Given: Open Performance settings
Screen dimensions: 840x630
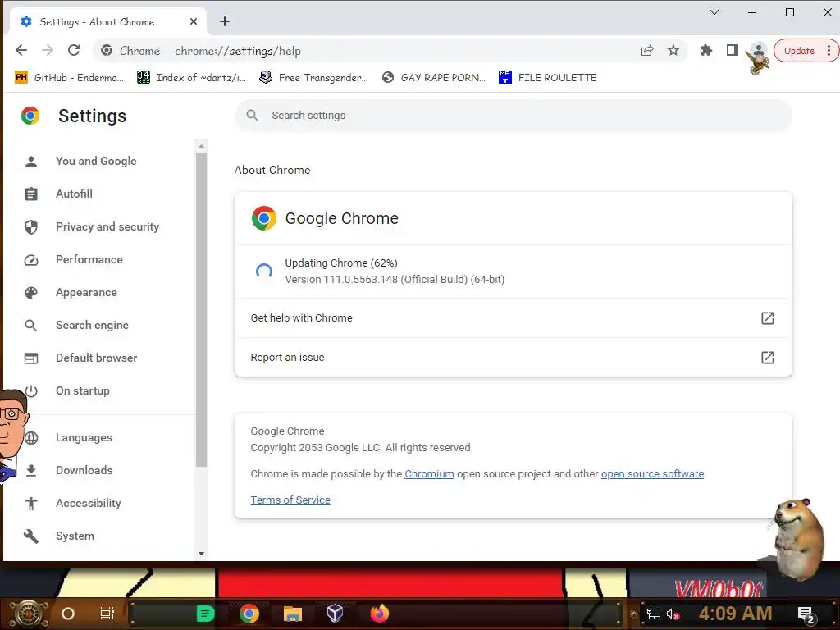Looking at the screenshot, I should pos(89,260).
